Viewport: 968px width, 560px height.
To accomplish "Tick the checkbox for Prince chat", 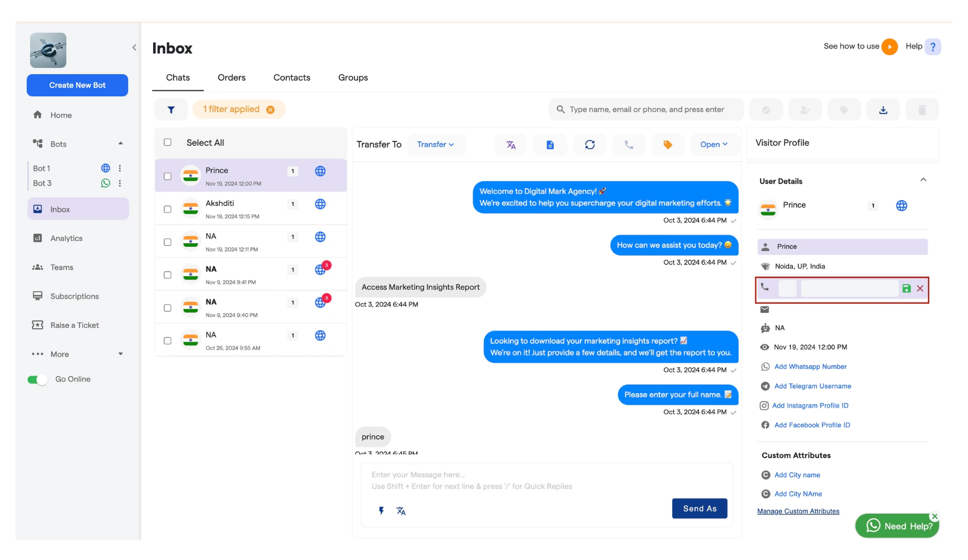I will (x=168, y=176).
